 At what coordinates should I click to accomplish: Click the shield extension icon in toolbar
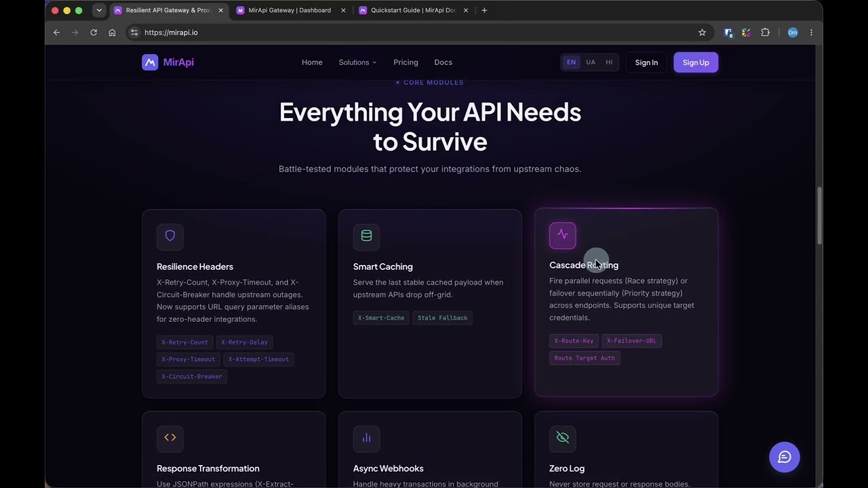click(x=728, y=33)
